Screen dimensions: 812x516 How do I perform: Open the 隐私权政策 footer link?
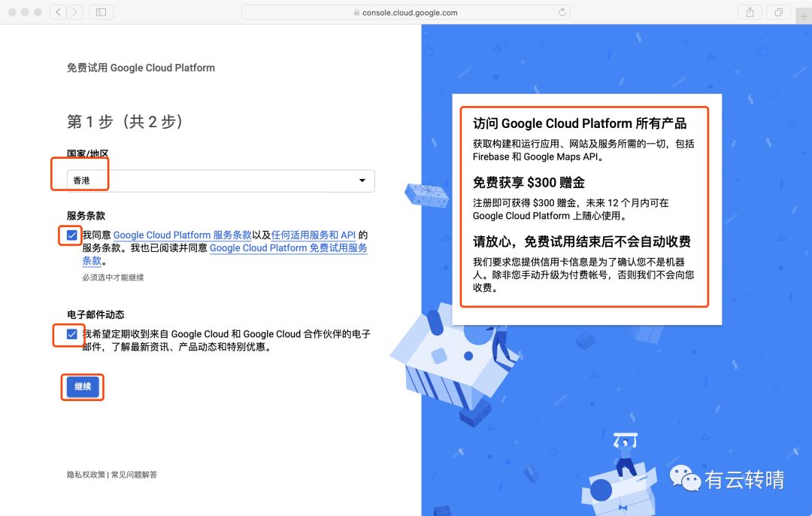(86, 475)
